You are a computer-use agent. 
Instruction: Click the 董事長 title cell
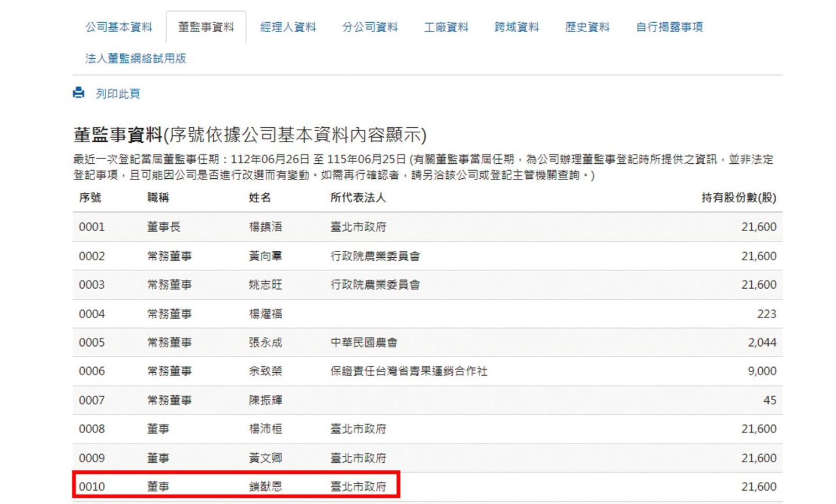point(164,226)
